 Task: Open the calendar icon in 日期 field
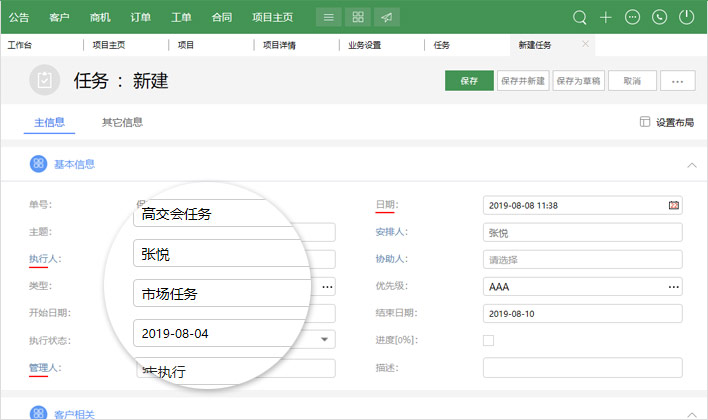pos(674,205)
